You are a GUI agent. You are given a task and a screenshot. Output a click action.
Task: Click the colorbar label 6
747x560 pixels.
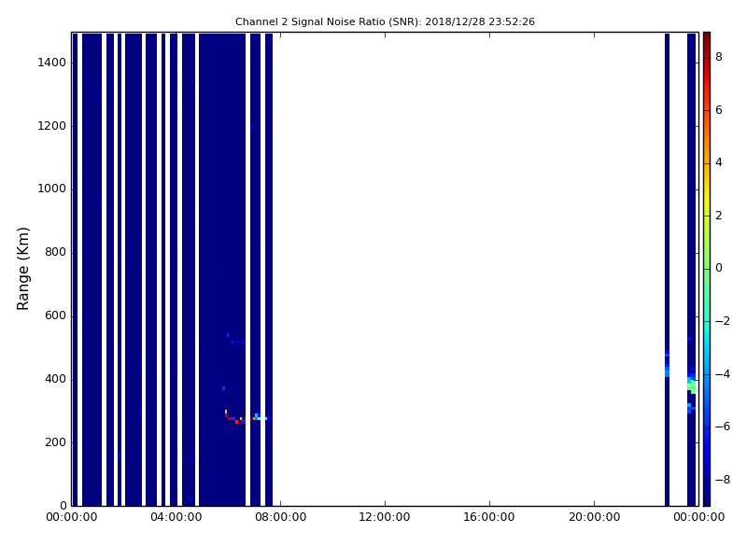pyautogui.click(x=719, y=110)
